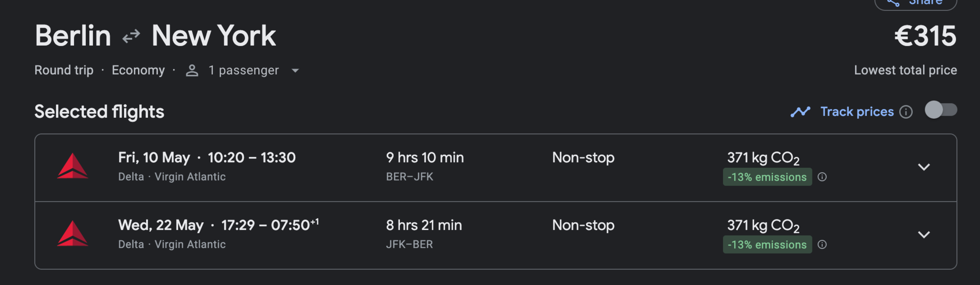Click the Delta logo on return flight
The width and height of the screenshot is (980, 285).
coord(73,234)
